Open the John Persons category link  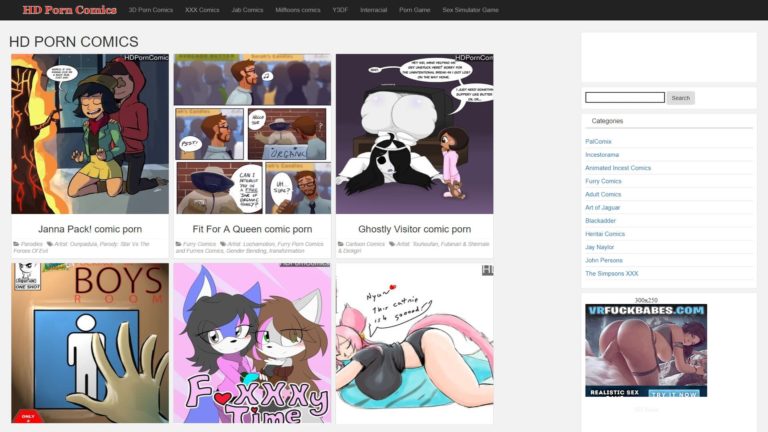603,260
